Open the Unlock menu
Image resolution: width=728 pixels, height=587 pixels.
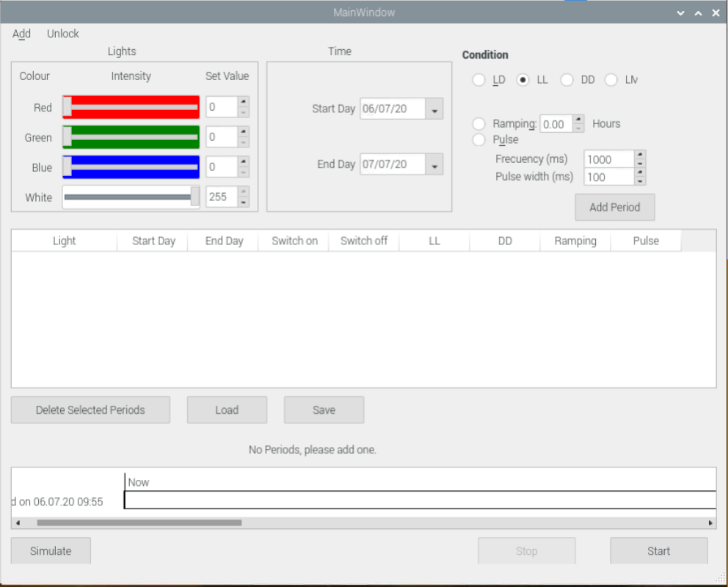click(63, 34)
